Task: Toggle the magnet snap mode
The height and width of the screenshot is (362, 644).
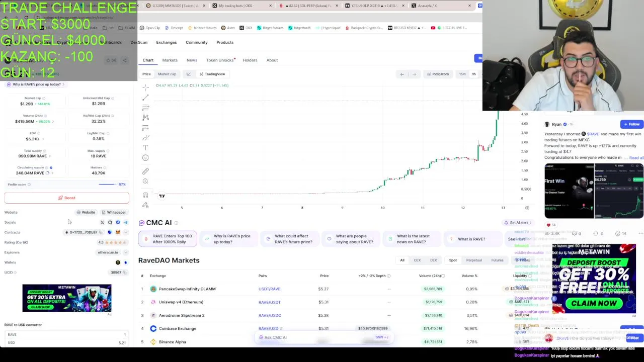Action: coord(145,195)
